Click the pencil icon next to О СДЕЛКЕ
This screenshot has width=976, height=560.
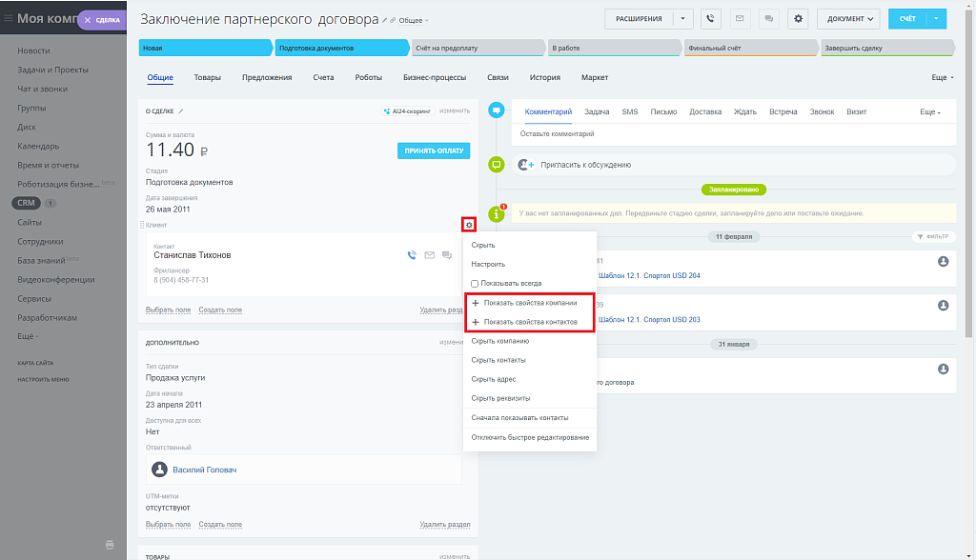point(181,111)
